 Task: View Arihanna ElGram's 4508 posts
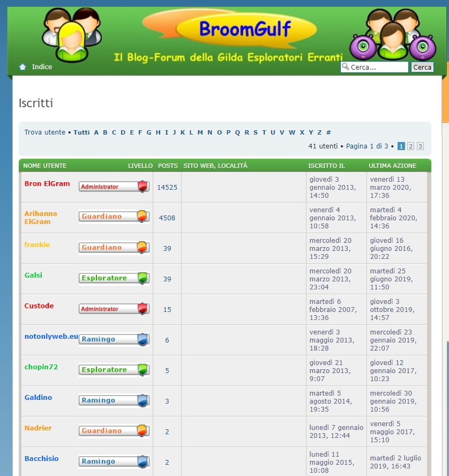pos(167,218)
